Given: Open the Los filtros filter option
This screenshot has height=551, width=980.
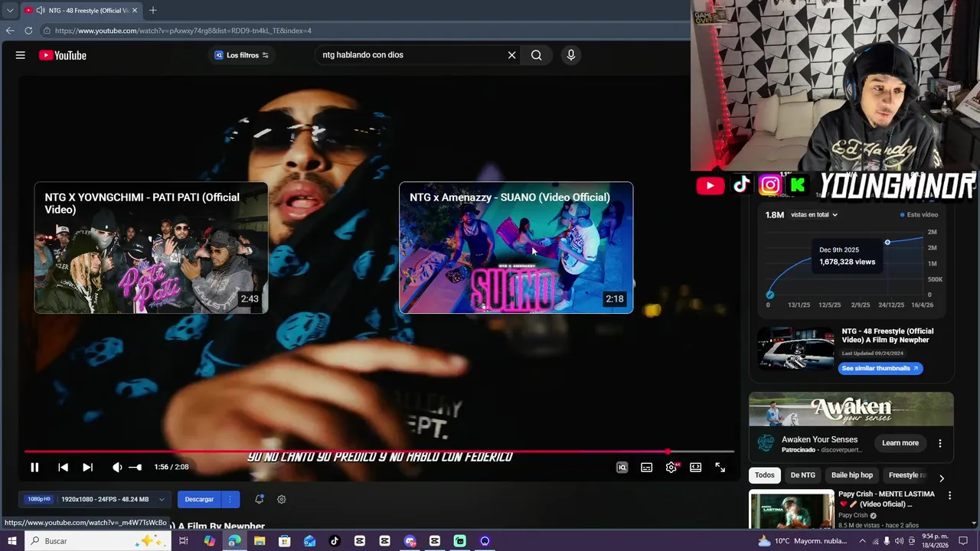Looking at the screenshot, I should pyautogui.click(x=241, y=55).
